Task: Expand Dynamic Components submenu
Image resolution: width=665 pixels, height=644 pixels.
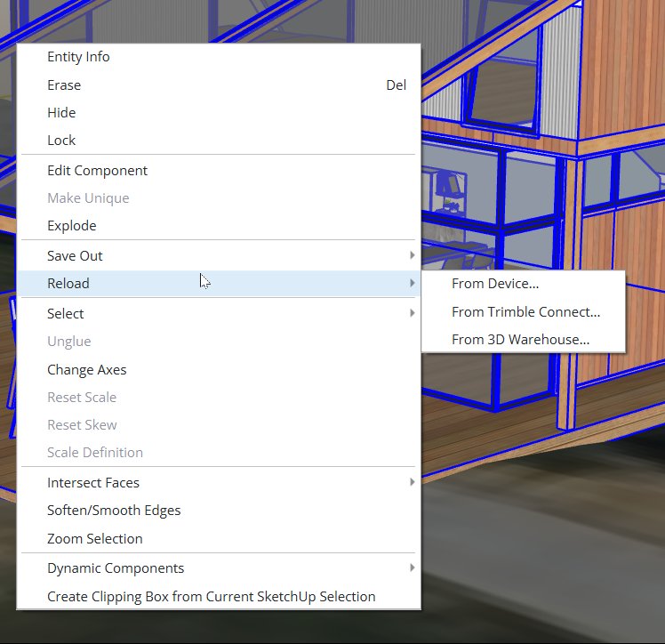Action: [116, 568]
